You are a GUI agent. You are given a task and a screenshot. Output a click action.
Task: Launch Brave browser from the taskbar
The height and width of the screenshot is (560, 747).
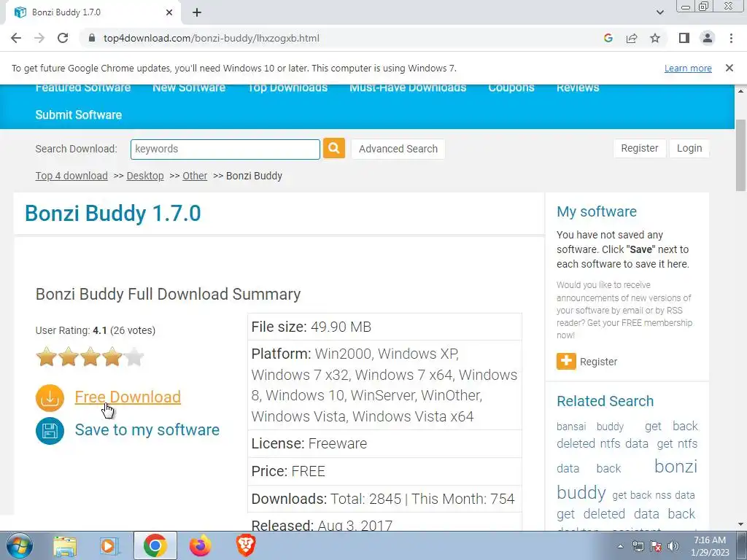(x=245, y=545)
